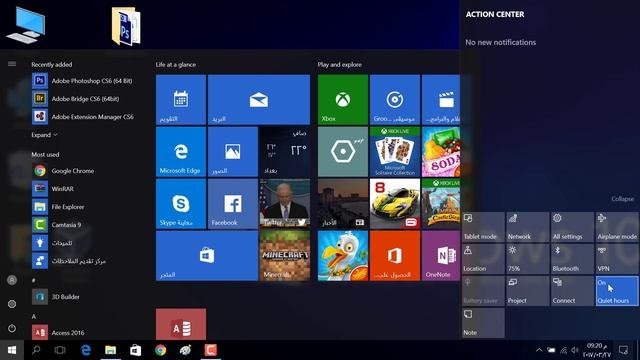Click the Play and explore group header
The image size is (640, 360).
(x=340, y=64)
